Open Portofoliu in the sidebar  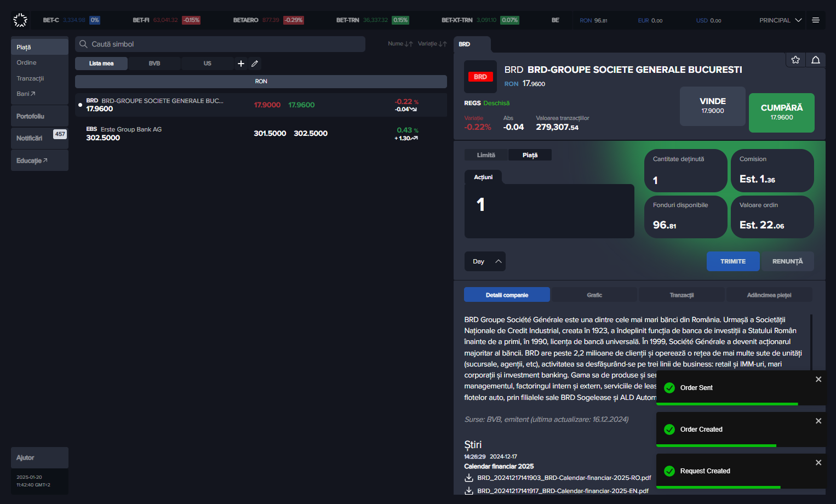(39, 116)
